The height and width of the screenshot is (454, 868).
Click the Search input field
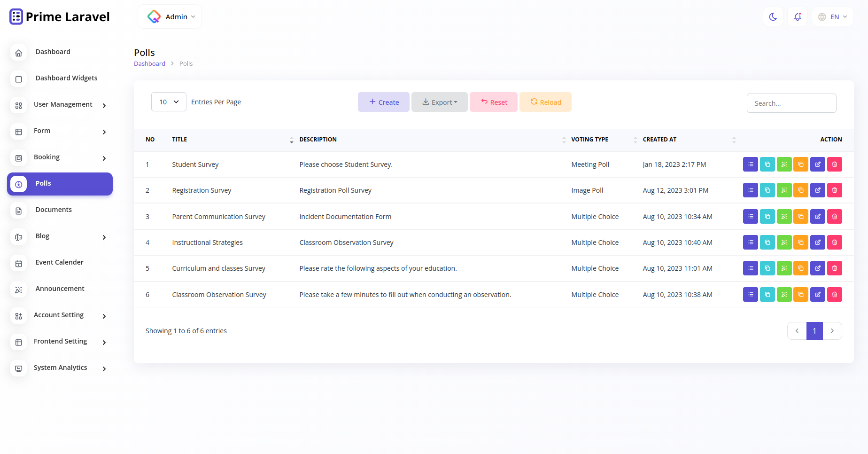(791, 103)
